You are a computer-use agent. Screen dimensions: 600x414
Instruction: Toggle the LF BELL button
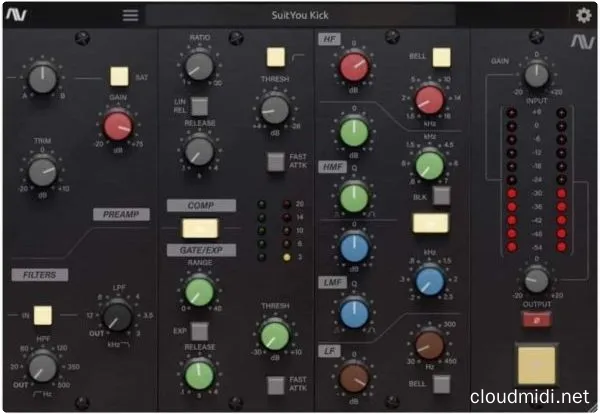[x=442, y=384]
